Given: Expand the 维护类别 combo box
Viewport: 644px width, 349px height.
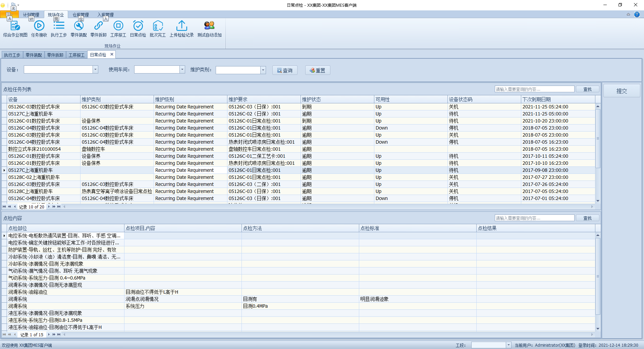Looking at the screenshot, I should click(263, 70).
